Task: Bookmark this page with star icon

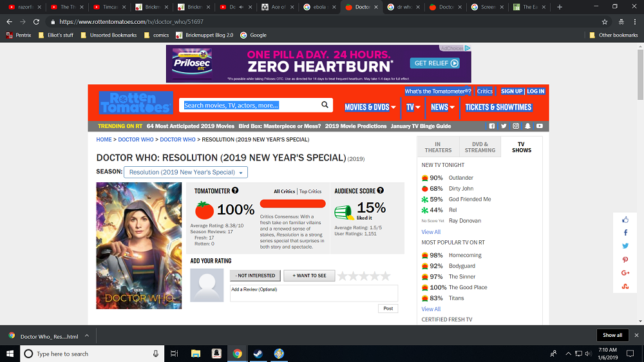Action: (604, 21)
